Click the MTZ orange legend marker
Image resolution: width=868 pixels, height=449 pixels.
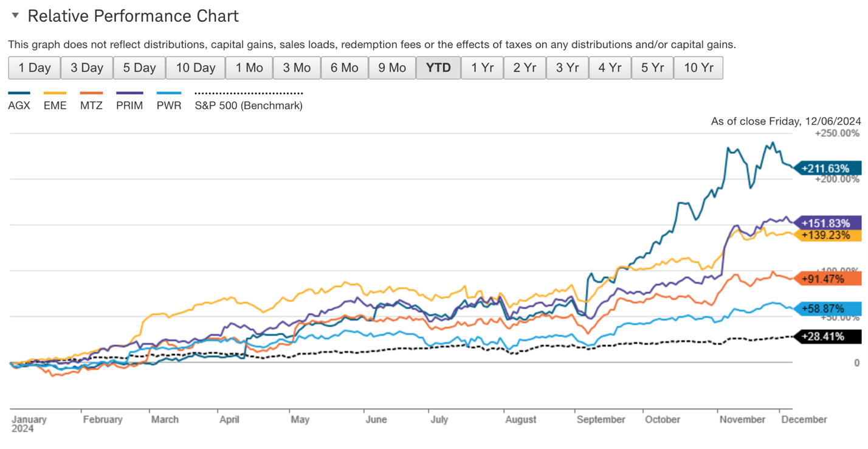[x=91, y=93]
